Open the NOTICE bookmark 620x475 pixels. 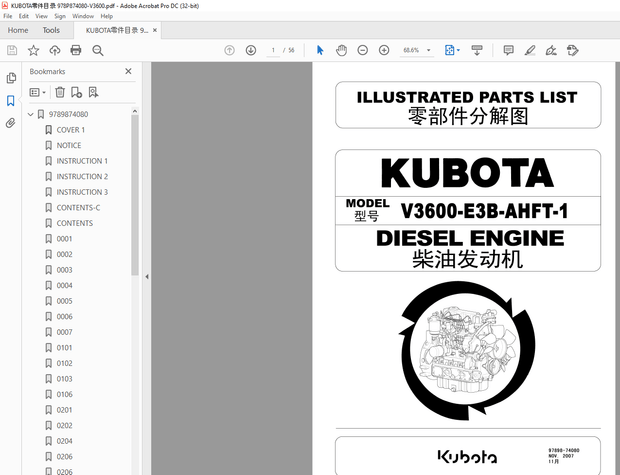69,145
